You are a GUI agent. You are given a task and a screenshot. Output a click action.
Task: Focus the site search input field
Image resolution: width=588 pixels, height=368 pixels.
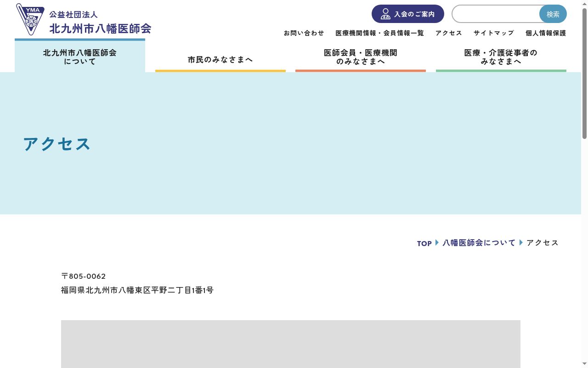tap(496, 14)
